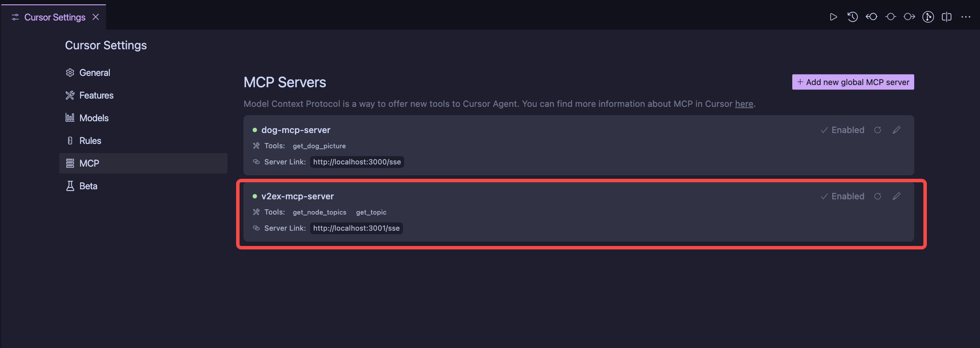Click the General gear icon in sidebar
The width and height of the screenshot is (980, 348).
[x=70, y=73]
